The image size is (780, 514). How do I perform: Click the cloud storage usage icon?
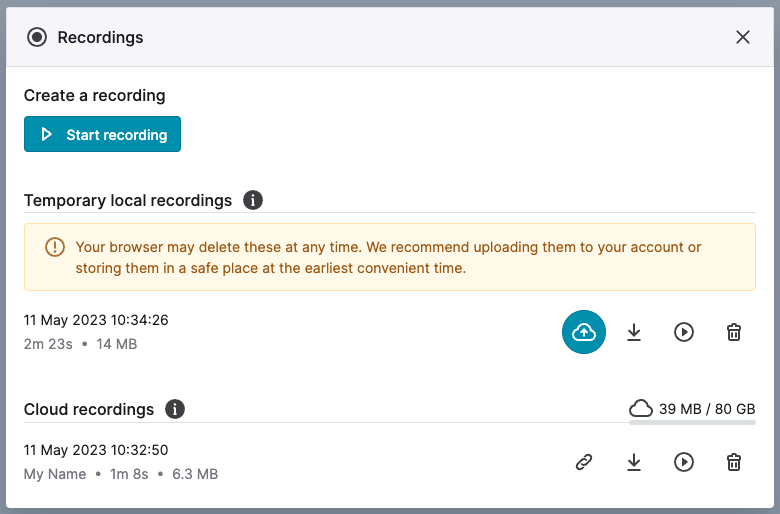point(641,409)
